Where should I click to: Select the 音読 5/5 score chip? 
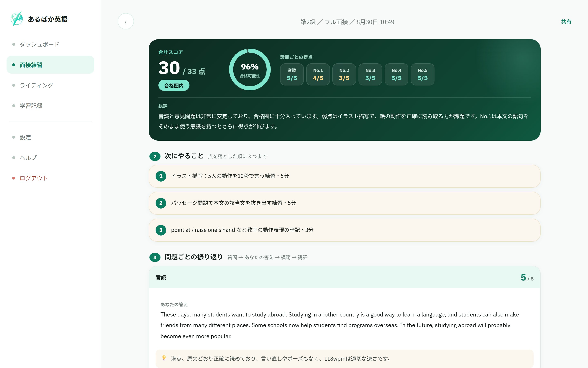(292, 74)
